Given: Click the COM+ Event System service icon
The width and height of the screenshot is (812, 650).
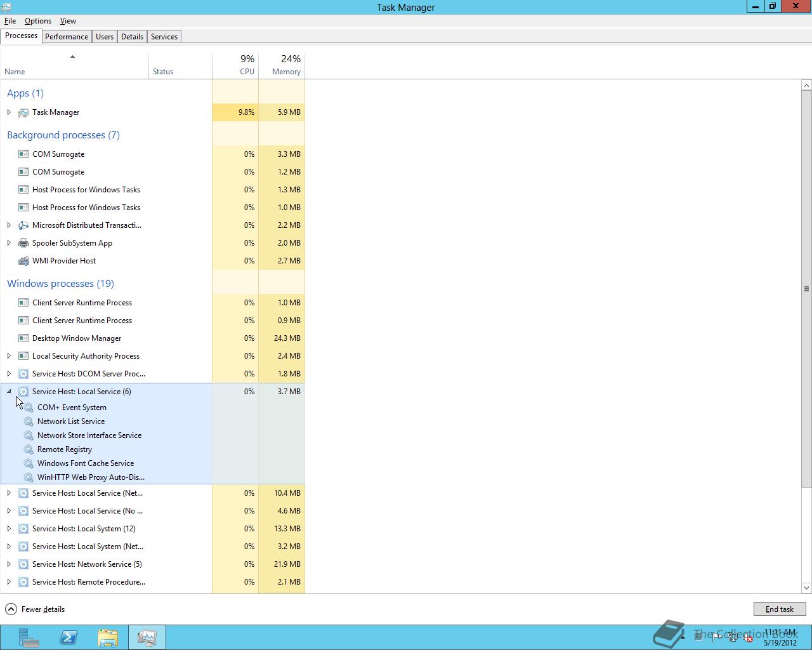Looking at the screenshot, I should coord(29,408).
